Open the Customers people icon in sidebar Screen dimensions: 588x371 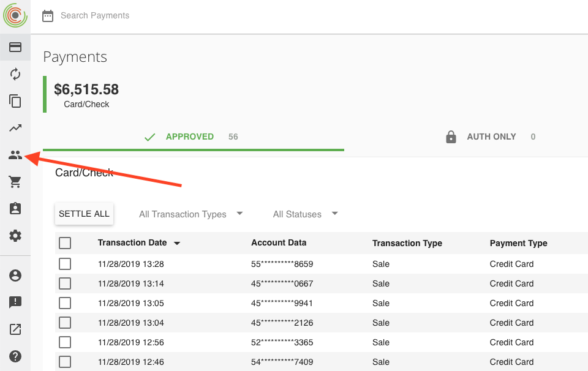pos(15,156)
